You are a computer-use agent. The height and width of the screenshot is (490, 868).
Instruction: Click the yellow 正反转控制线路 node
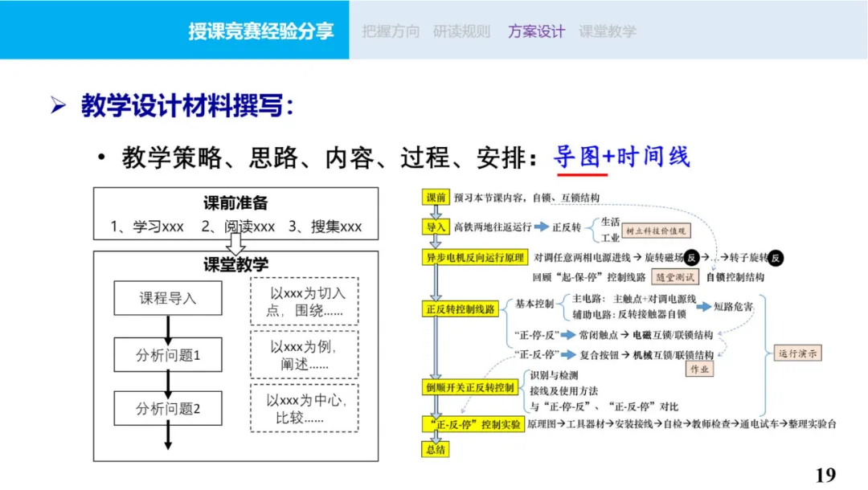460,308
